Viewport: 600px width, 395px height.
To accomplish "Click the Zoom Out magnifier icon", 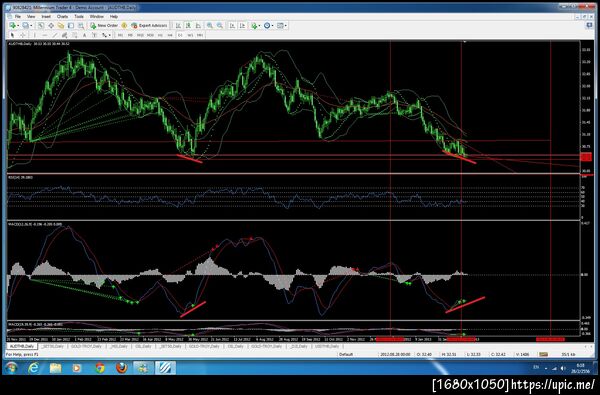I will click(x=220, y=26).
